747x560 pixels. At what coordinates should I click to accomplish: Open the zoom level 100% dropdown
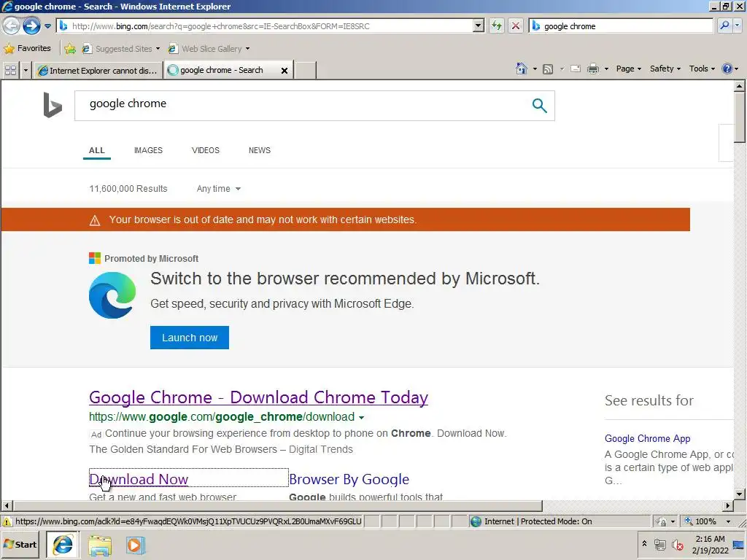[728, 522]
